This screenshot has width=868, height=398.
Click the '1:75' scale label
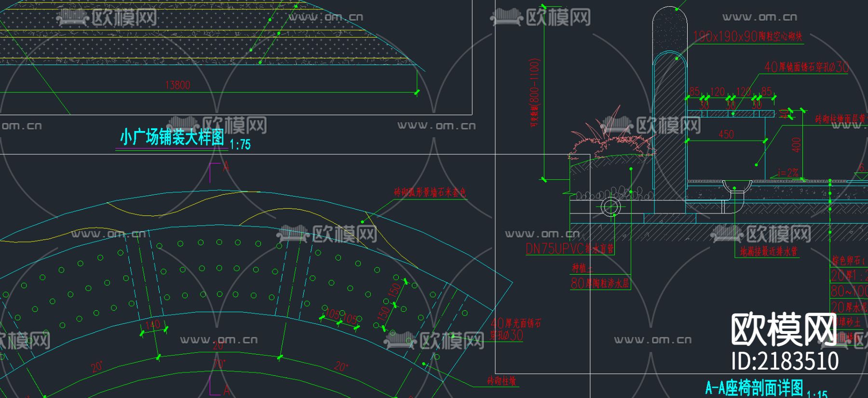[240, 145]
